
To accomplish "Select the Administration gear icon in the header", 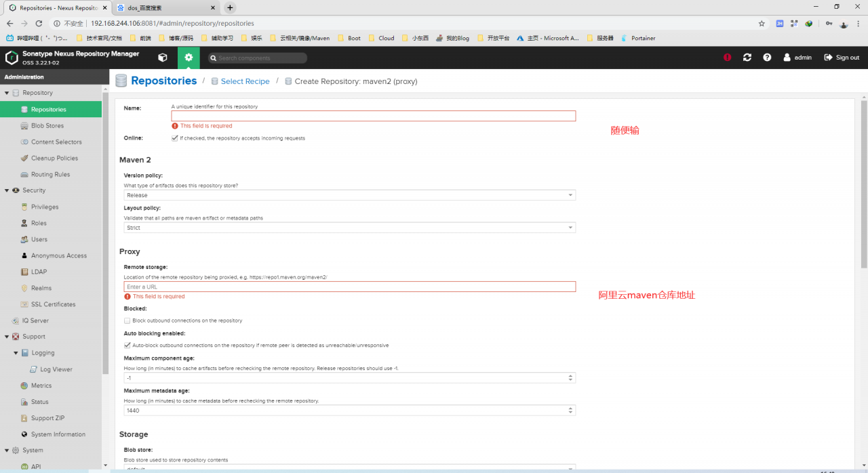I will pos(189,58).
